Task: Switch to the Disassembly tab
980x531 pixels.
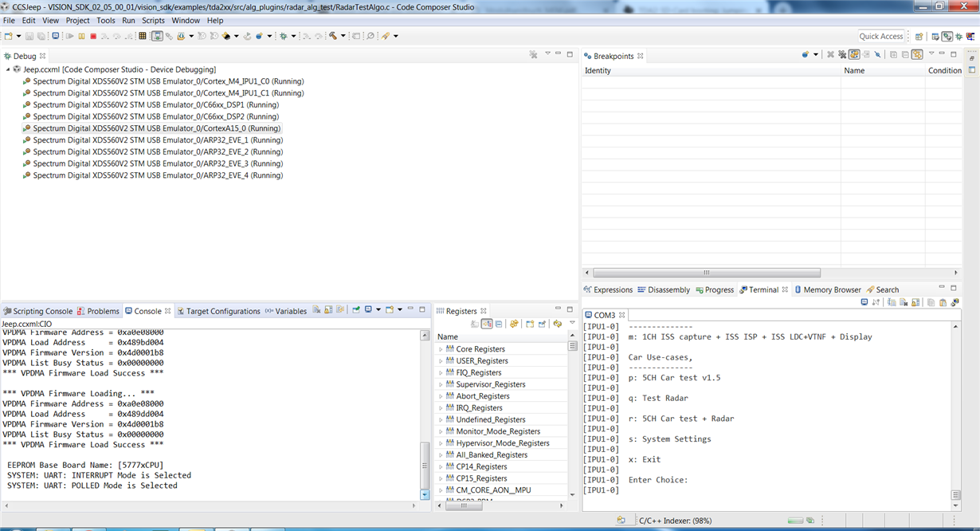Action: pos(663,289)
